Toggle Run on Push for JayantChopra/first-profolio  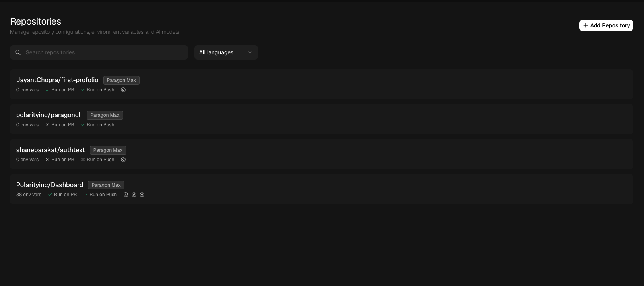pos(97,90)
